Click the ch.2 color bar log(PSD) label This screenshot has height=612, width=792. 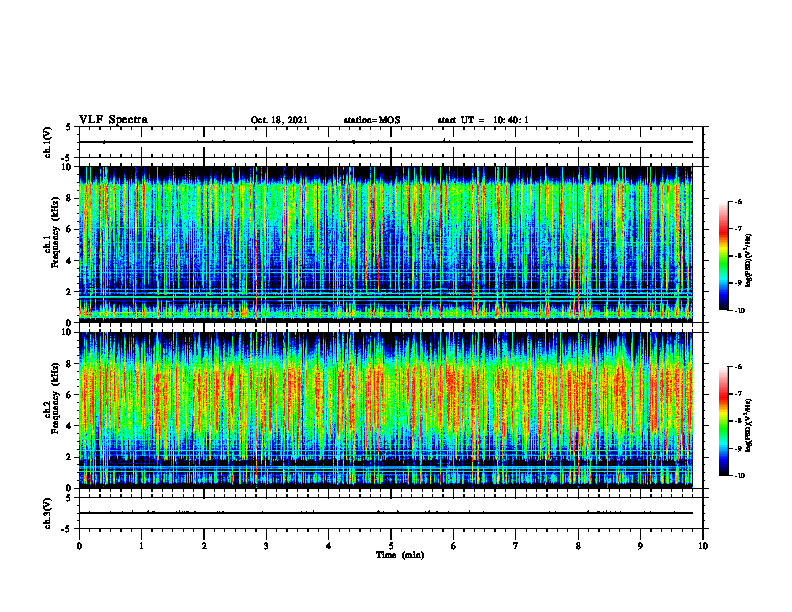tap(749, 425)
